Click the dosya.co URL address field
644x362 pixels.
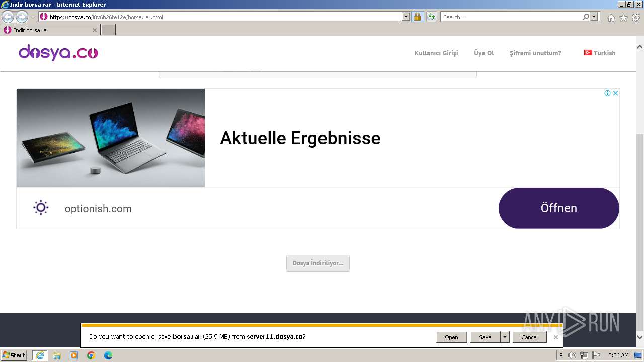pos(225,17)
